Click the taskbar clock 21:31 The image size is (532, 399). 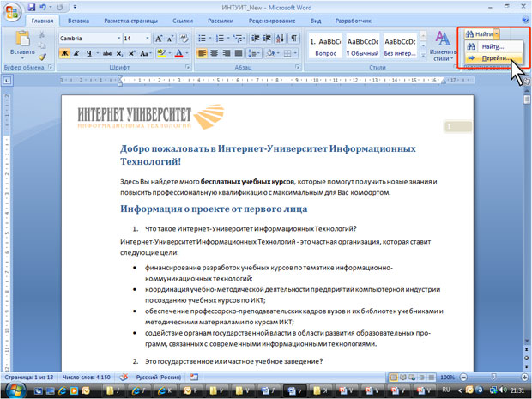[517, 390]
